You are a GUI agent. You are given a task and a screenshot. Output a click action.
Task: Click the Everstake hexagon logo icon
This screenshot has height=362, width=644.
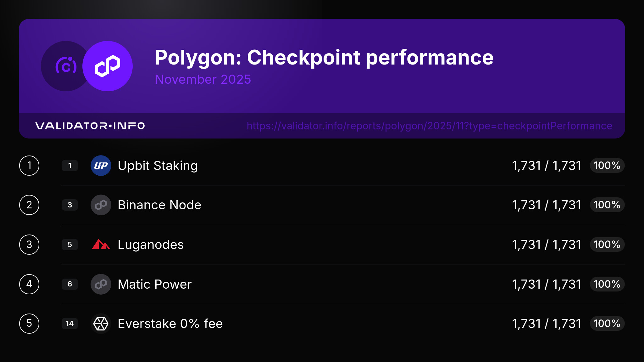[x=101, y=324]
